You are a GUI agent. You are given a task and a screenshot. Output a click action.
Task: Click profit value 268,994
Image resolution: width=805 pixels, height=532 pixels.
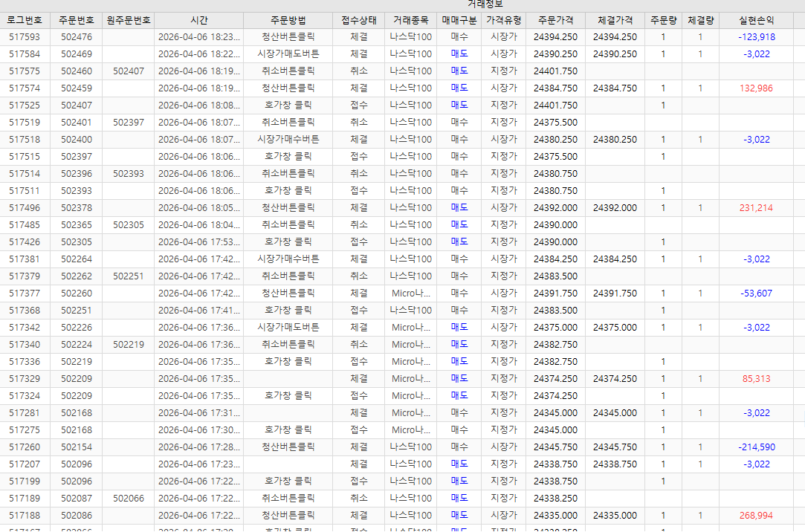coord(756,516)
